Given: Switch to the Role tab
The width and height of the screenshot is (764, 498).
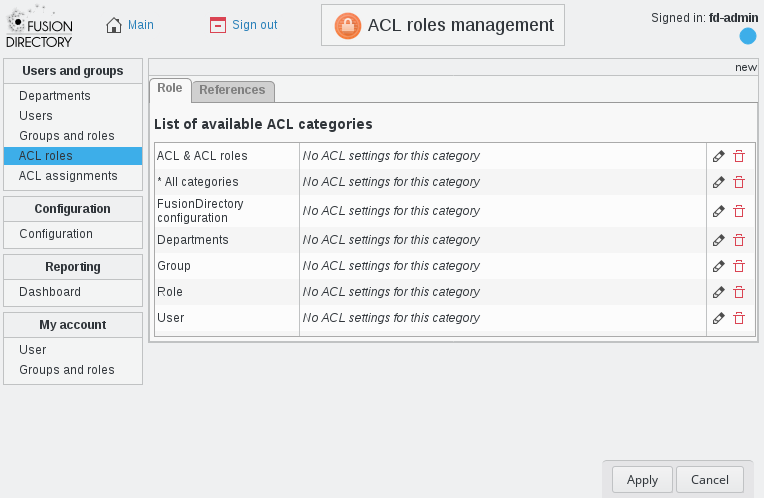Looking at the screenshot, I should point(170,88).
